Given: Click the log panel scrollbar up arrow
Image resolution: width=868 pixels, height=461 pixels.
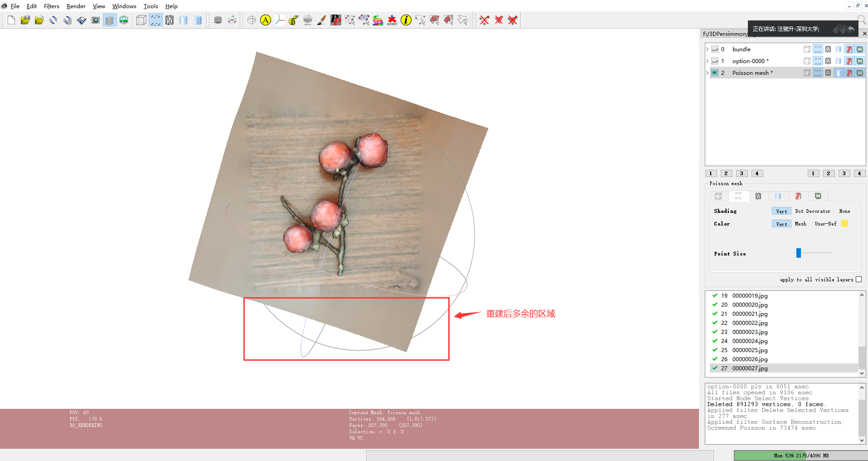Looking at the screenshot, I should (x=862, y=387).
